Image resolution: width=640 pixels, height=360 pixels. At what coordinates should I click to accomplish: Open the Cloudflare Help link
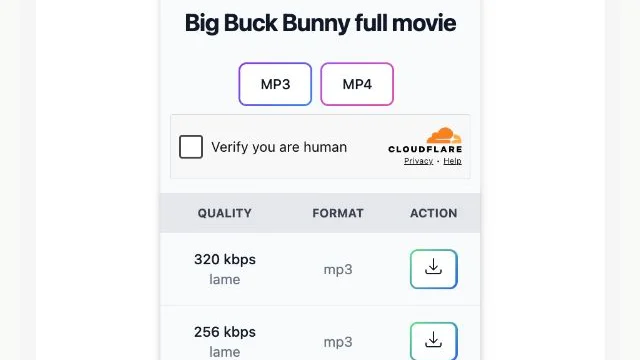tap(452, 161)
